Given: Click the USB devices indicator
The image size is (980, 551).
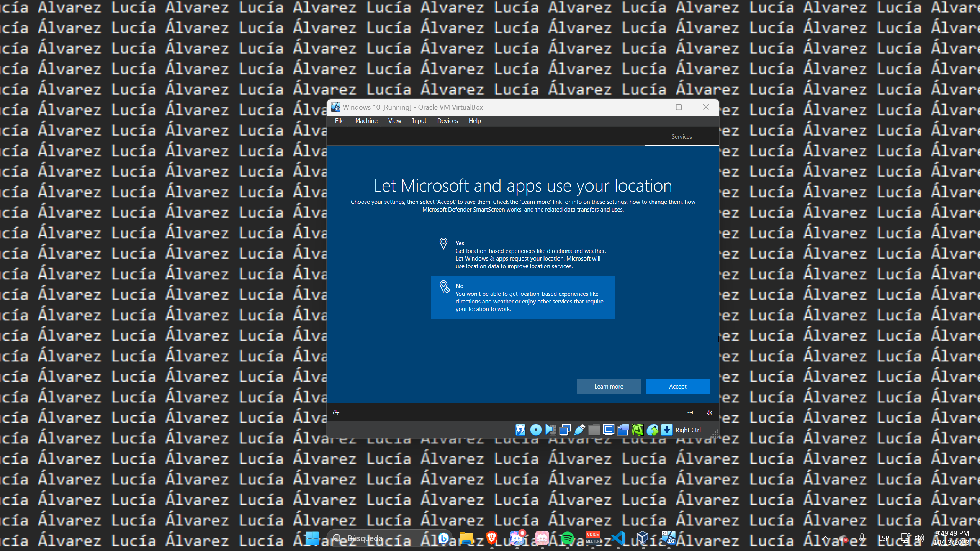Looking at the screenshot, I should click(579, 430).
